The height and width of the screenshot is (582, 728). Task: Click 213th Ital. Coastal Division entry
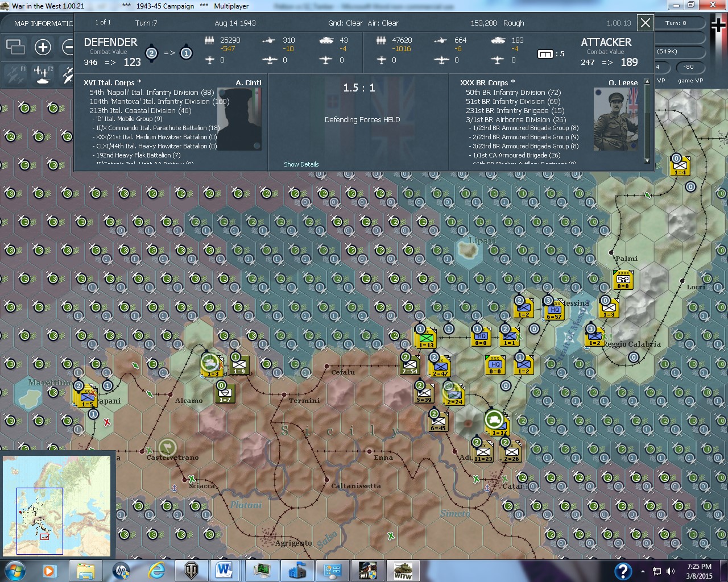140,110
